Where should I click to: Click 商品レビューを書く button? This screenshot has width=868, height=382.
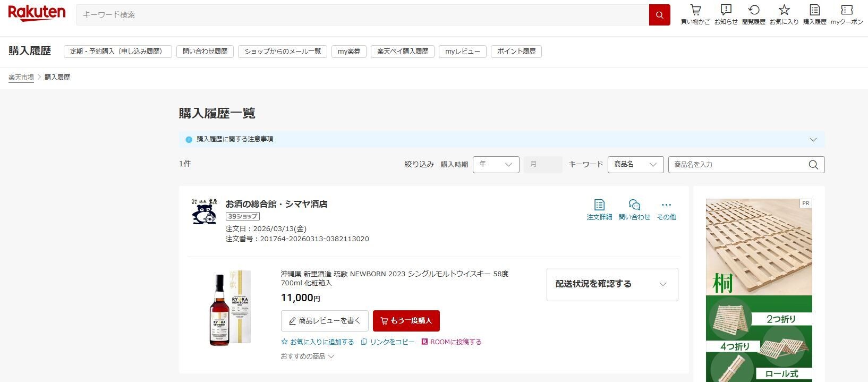point(325,321)
